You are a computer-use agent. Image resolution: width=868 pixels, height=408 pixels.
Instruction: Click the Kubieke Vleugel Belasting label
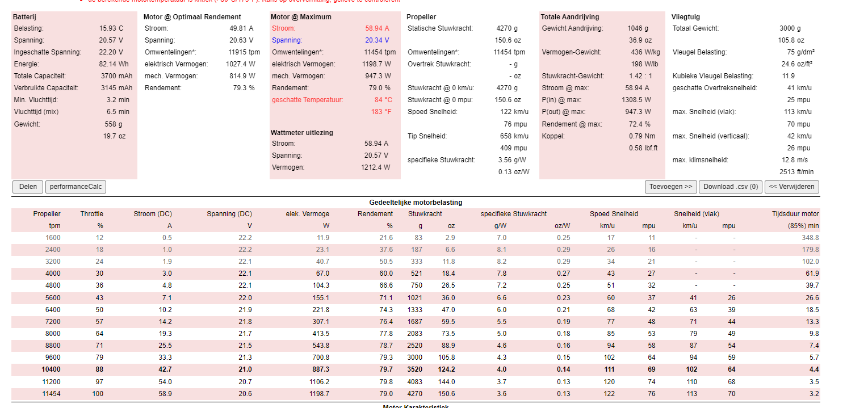pos(712,76)
